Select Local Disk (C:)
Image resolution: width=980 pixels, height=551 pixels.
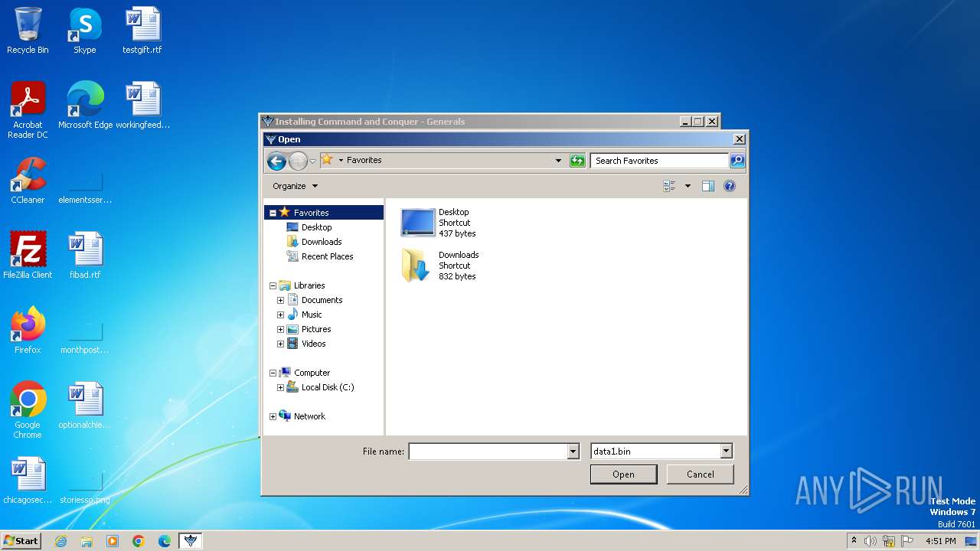(328, 387)
